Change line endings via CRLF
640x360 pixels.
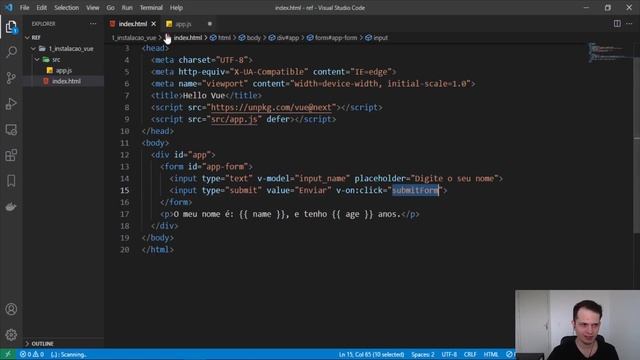pyautogui.click(x=470, y=354)
